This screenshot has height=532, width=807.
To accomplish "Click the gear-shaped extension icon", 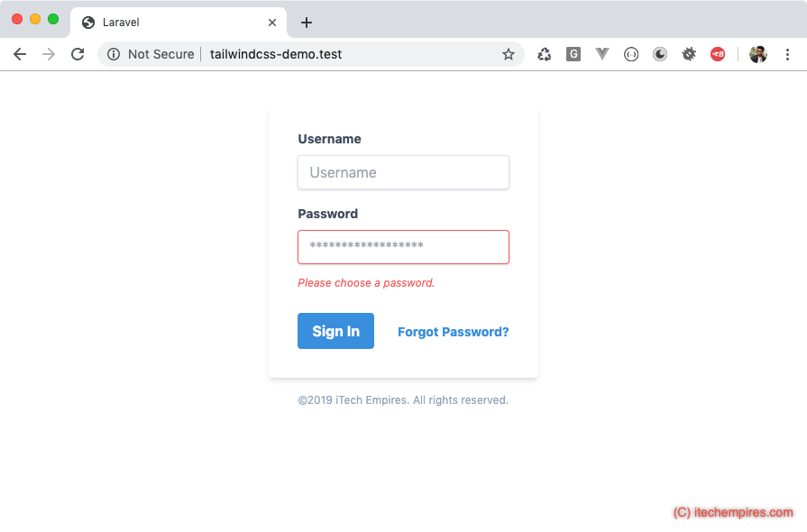I will [689, 54].
